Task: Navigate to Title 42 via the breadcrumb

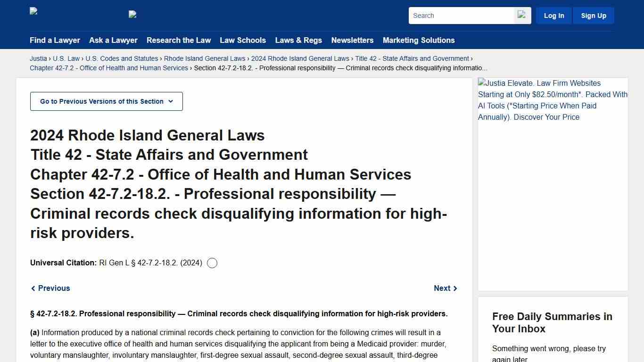Action: pos(412,58)
